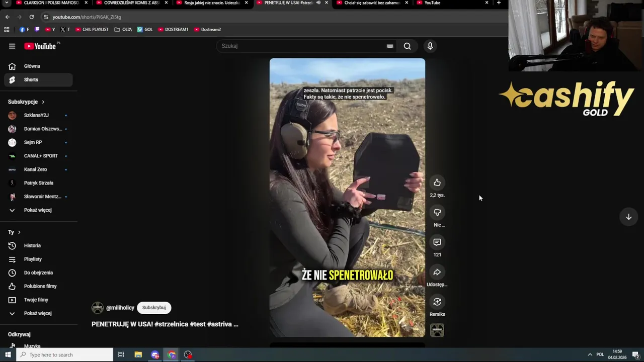Open Patryk Strzała channel subscription
The height and width of the screenshot is (362, 644).
point(38,183)
